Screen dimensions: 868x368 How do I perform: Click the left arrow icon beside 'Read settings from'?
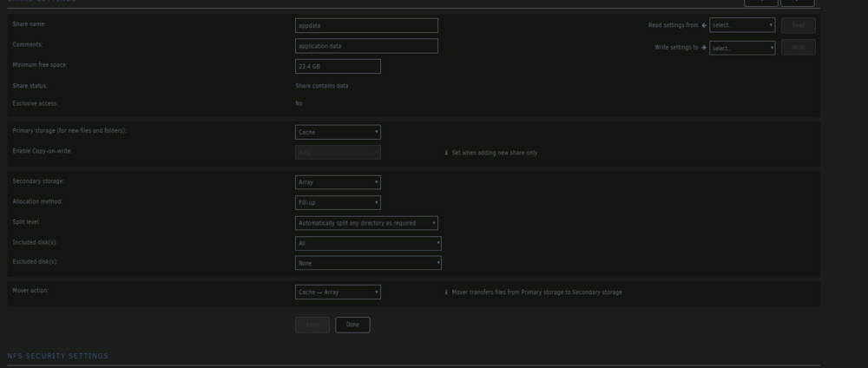704,25
